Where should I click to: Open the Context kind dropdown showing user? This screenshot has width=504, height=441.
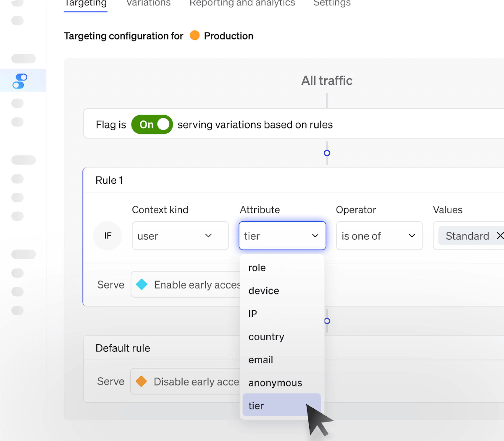180,235
